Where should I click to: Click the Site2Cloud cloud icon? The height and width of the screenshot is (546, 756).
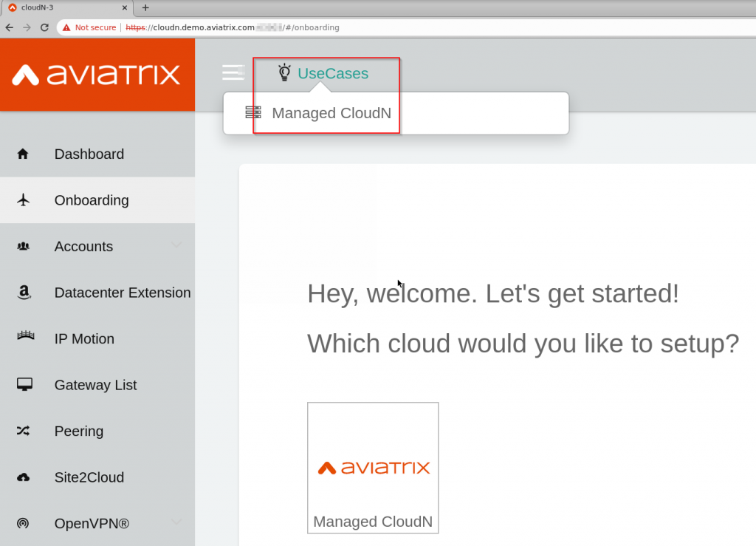click(23, 477)
